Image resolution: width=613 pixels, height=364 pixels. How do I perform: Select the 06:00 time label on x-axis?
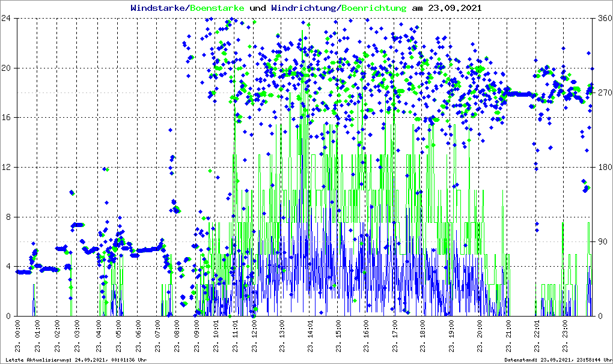pyautogui.click(x=139, y=338)
